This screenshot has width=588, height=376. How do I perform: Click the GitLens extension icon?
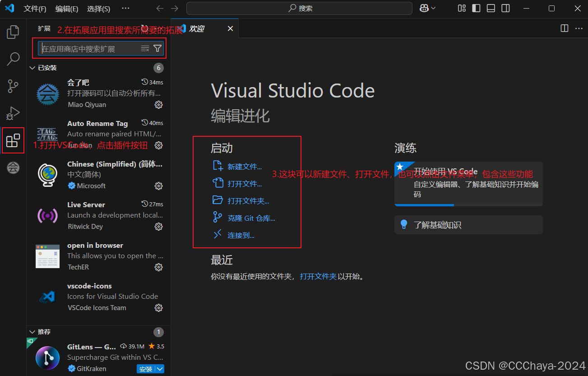pos(47,357)
